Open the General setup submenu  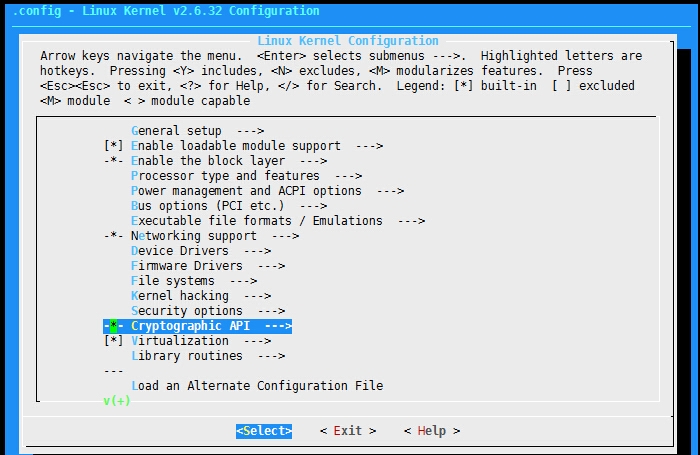(x=198, y=131)
